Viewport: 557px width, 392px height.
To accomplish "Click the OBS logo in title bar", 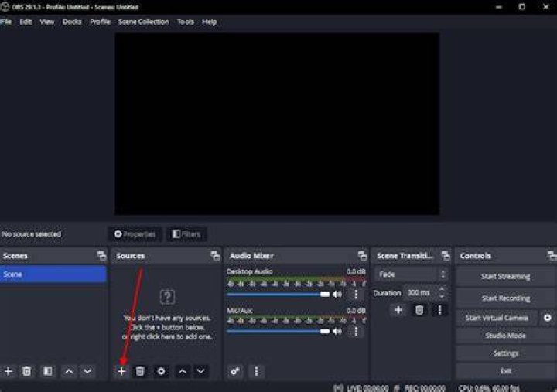I will 5,7.
